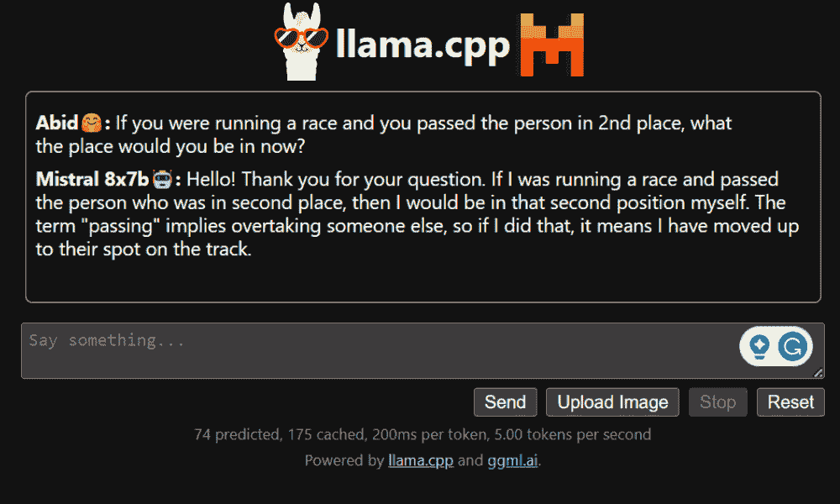The height and width of the screenshot is (504, 840).
Task: Click the emoji next to Abid
Action: pyautogui.click(x=92, y=124)
